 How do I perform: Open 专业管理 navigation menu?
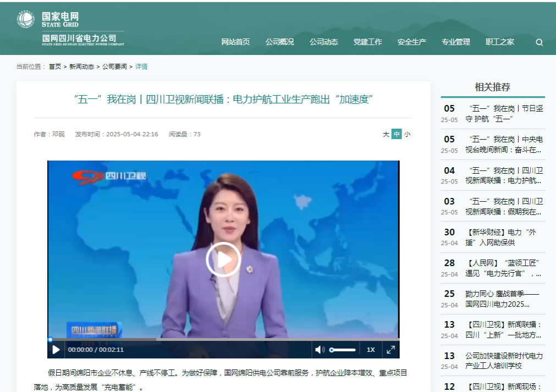[456, 42]
